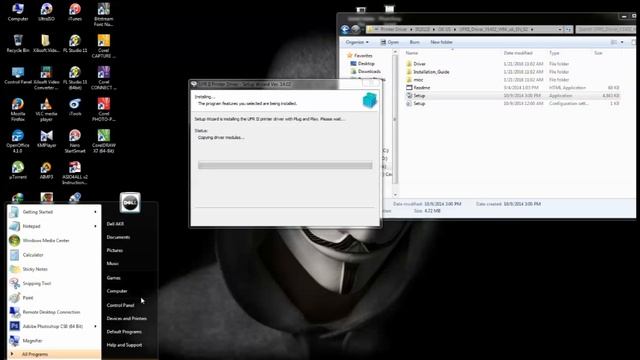Open Xilisoft Video Converter shortcut
The width and height of the screenshot is (640, 360).
point(46,78)
